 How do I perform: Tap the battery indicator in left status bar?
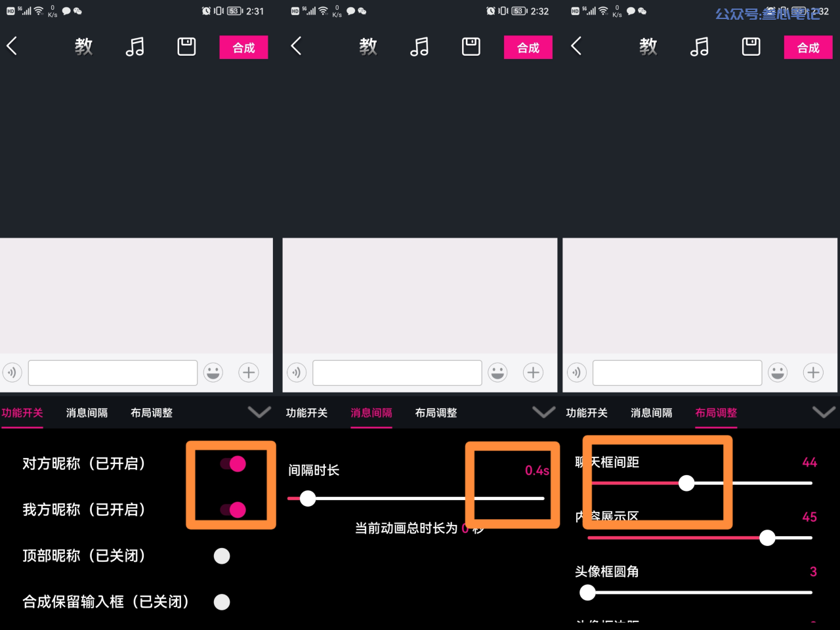[236, 11]
